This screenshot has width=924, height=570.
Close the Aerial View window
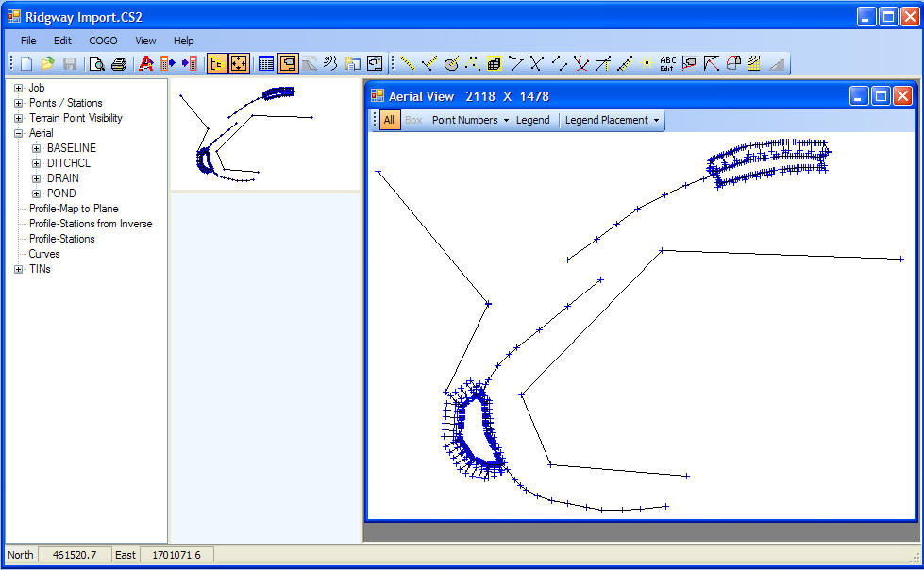pyautogui.click(x=903, y=96)
